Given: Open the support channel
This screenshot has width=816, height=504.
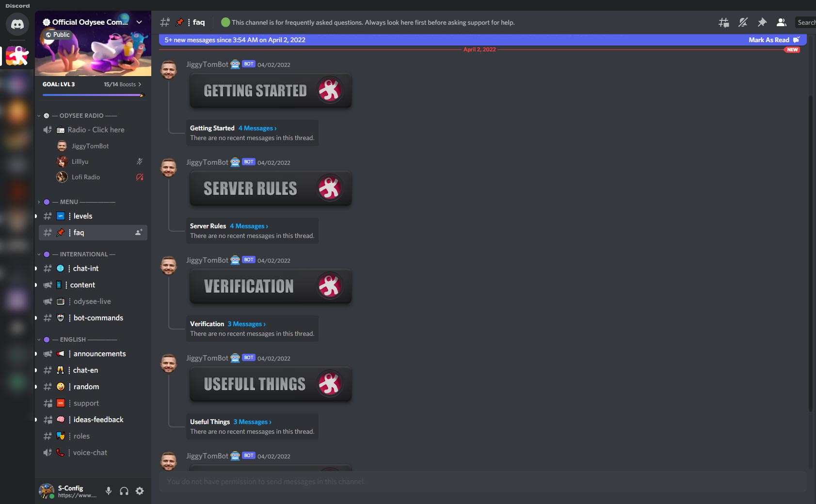Looking at the screenshot, I should tap(93, 403).
